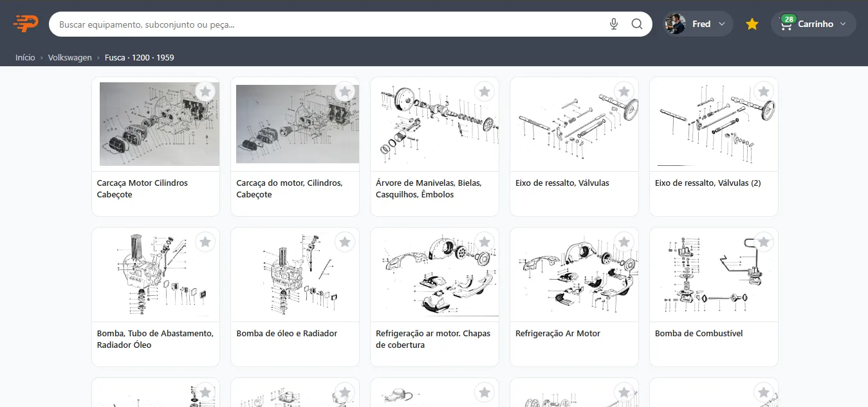868x407 pixels.
Task: Click title 'Bomba de Combustível'
Action: (x=699, y=333)
